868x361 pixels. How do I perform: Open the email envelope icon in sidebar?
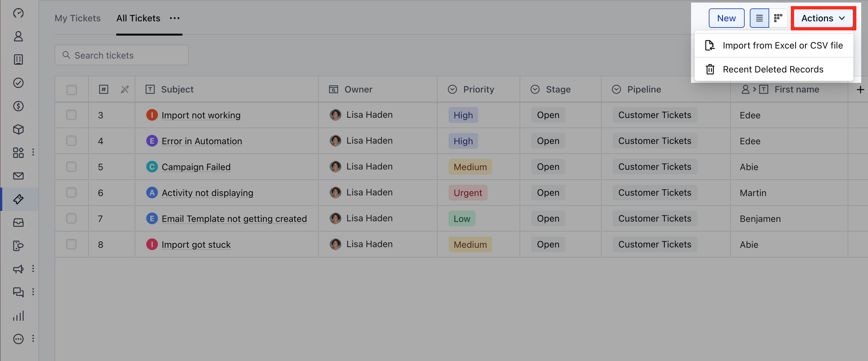18,176
